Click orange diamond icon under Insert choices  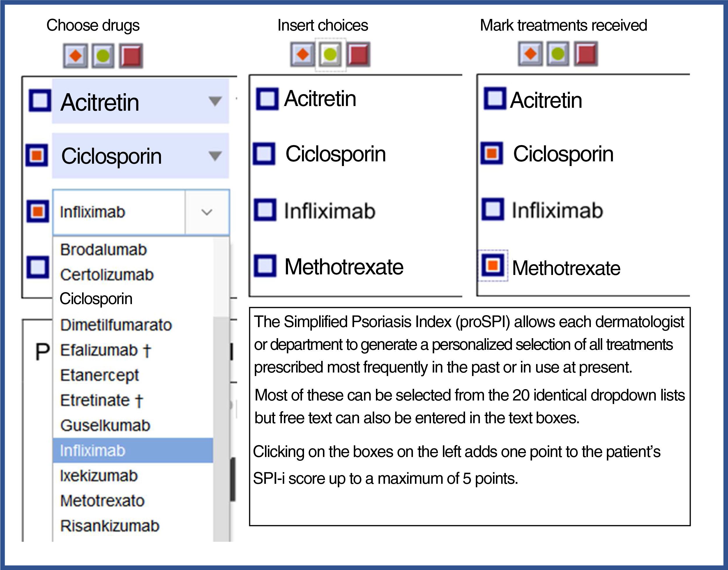tap(302, 54)
